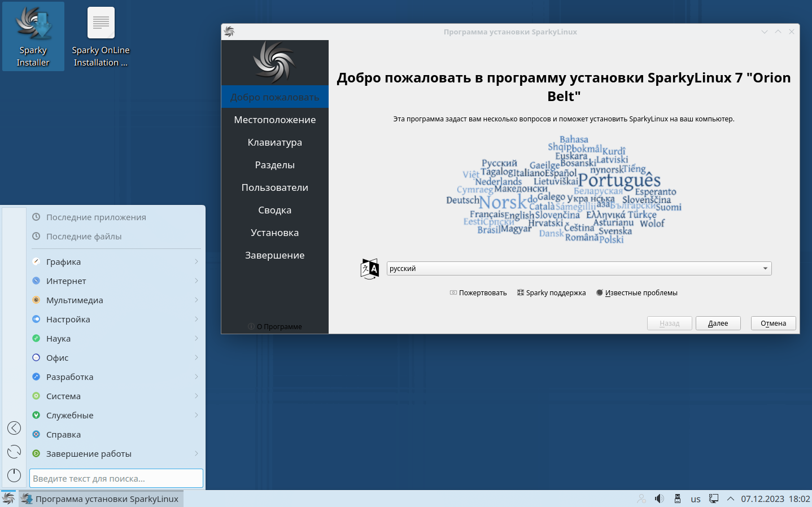Expand the Система submenu arrow

(197, 396)
